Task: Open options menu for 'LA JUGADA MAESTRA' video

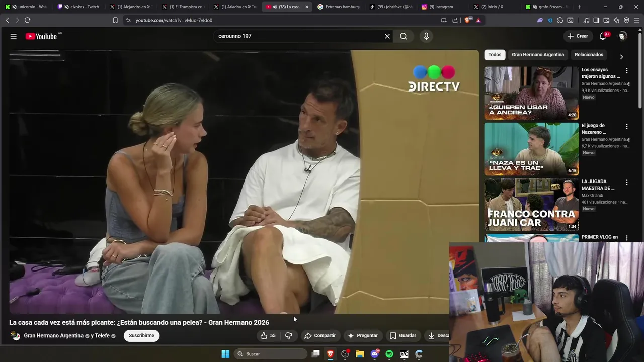Action: (x=626, y=183)
